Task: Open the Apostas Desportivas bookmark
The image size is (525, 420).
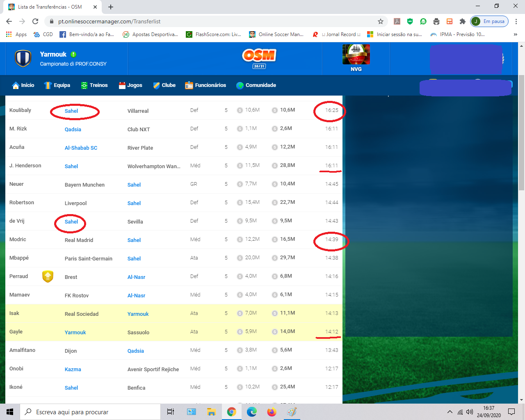Action: pos(151,34)
